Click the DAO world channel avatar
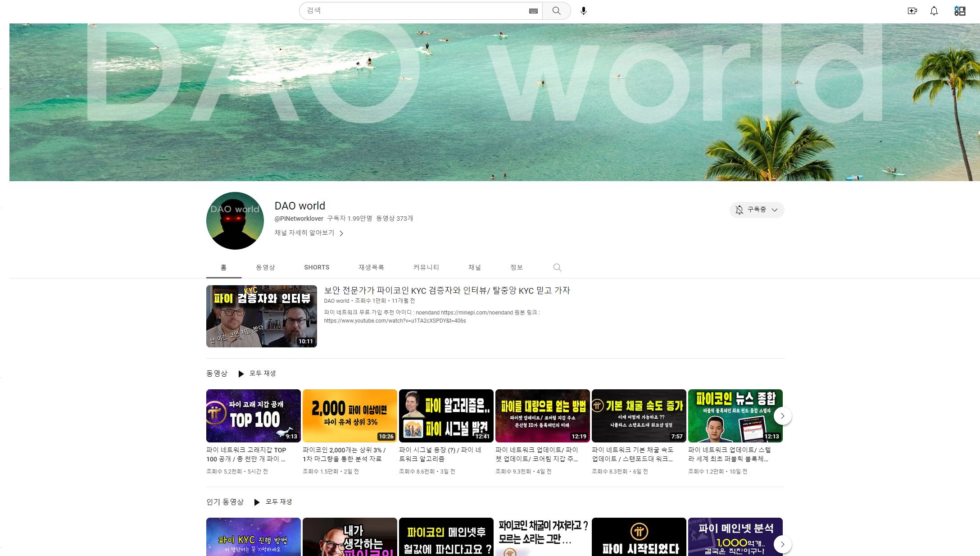This screenshot has width=980, height=556. [235, 221]
